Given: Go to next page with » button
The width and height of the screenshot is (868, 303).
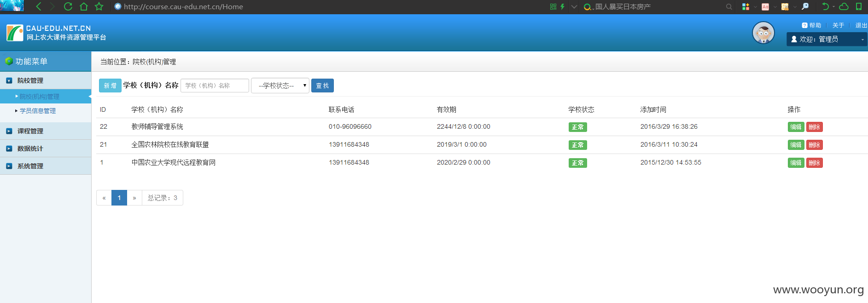Looking at the screenshot, I should click(134, 198).
